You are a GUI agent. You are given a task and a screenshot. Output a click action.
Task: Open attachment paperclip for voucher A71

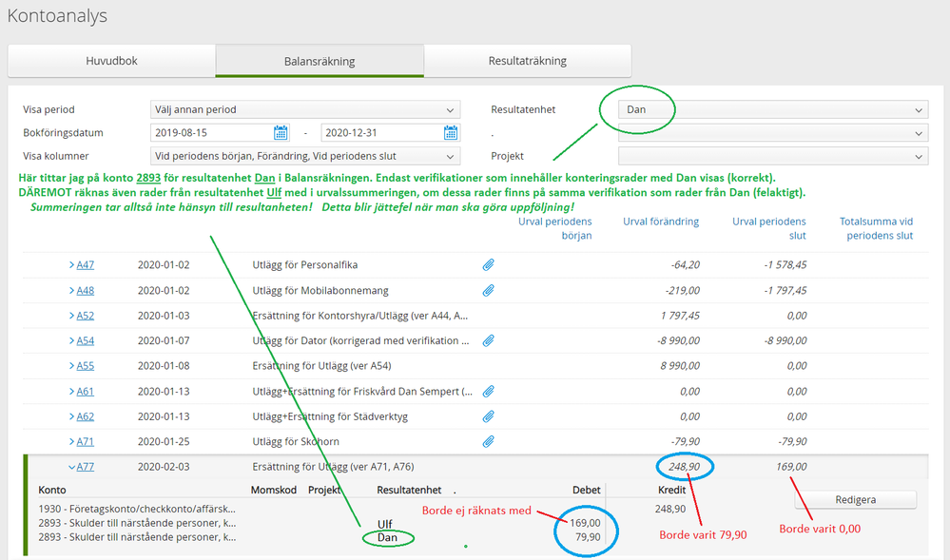(489, 442)
